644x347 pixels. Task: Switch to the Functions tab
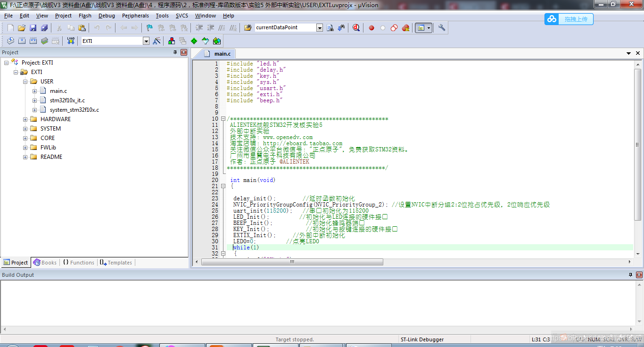[79, 263]
